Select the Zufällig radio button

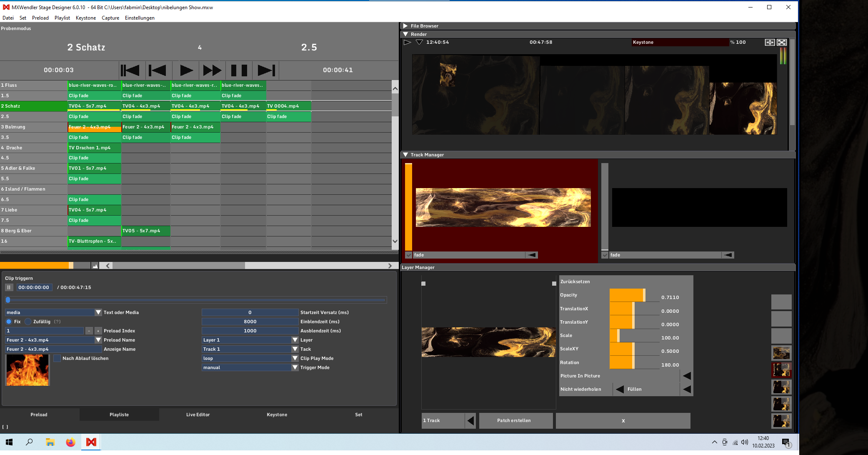(x=28, y=321)
